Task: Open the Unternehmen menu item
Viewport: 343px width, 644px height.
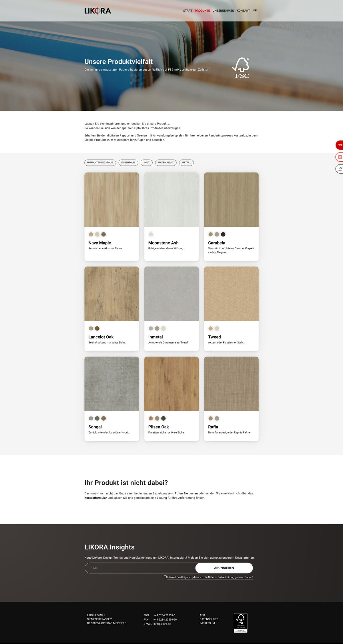Action: [223, 11]
